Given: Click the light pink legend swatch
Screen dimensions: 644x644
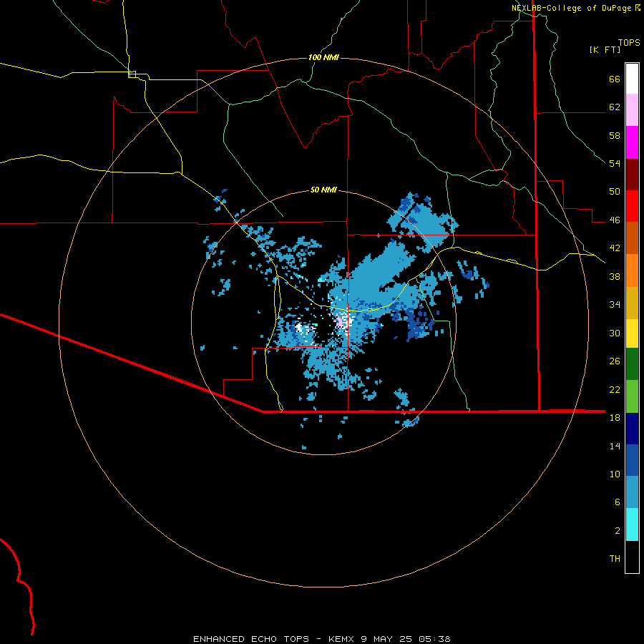Looking at the screenshot, I should [632, 109].
